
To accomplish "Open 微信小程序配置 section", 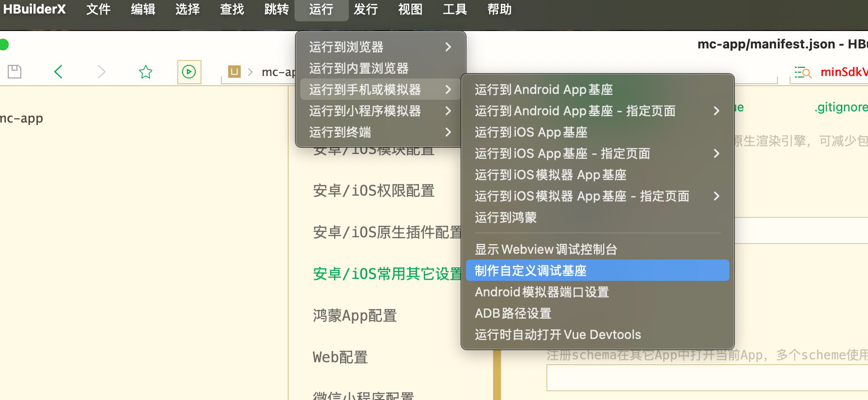I will 363,395.
